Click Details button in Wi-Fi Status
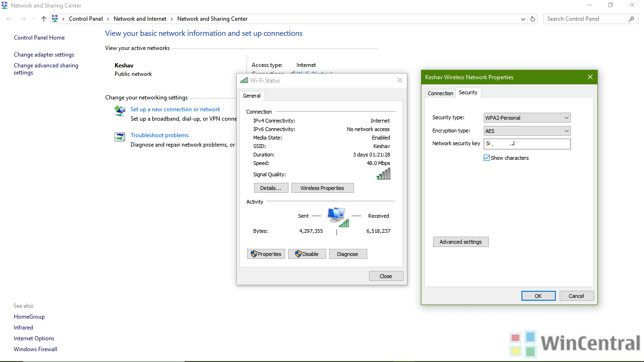Image resolution: width=644 pixels, height=362 pixels. (x=271, y=188)
